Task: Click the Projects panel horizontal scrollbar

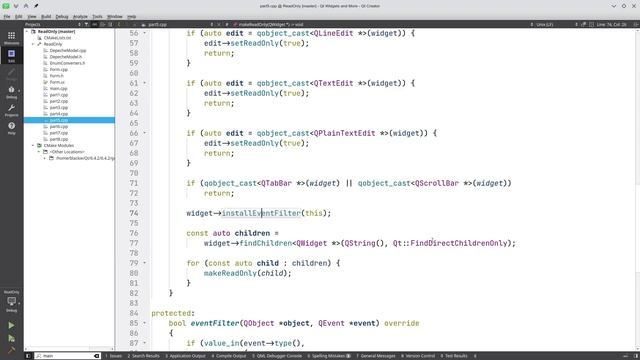Action: coord(69,349)
